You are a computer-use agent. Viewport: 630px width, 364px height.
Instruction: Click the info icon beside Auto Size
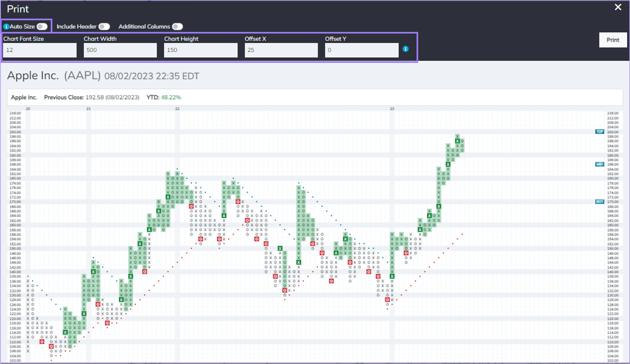[x=6, y=26]
